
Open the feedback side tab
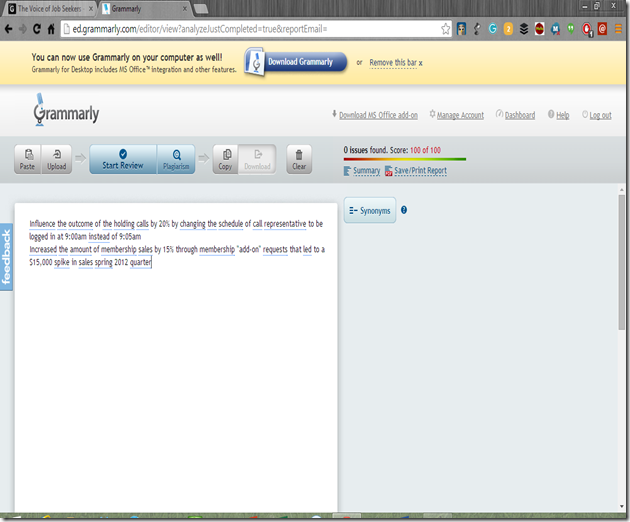(6, 257)
